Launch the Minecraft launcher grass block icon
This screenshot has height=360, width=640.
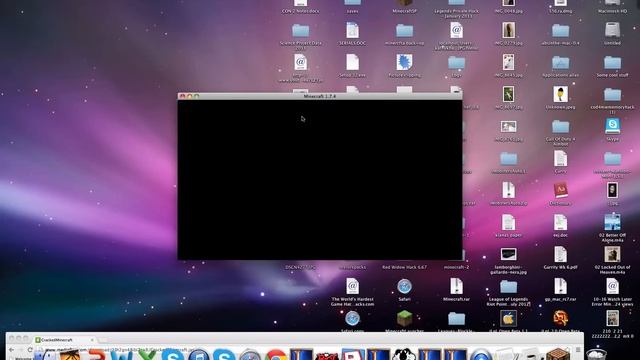(x=404, y=318)
